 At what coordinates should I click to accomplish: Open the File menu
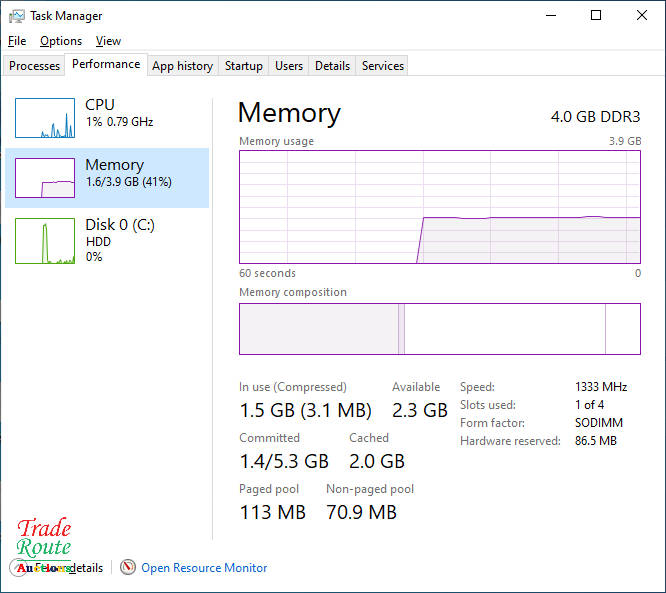point(17,41)
